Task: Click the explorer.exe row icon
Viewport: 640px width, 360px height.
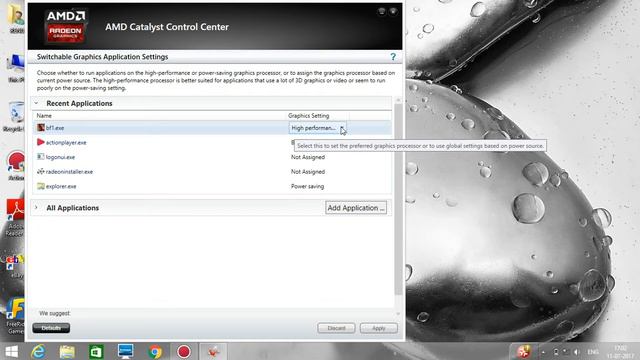Action: [41, 186]
